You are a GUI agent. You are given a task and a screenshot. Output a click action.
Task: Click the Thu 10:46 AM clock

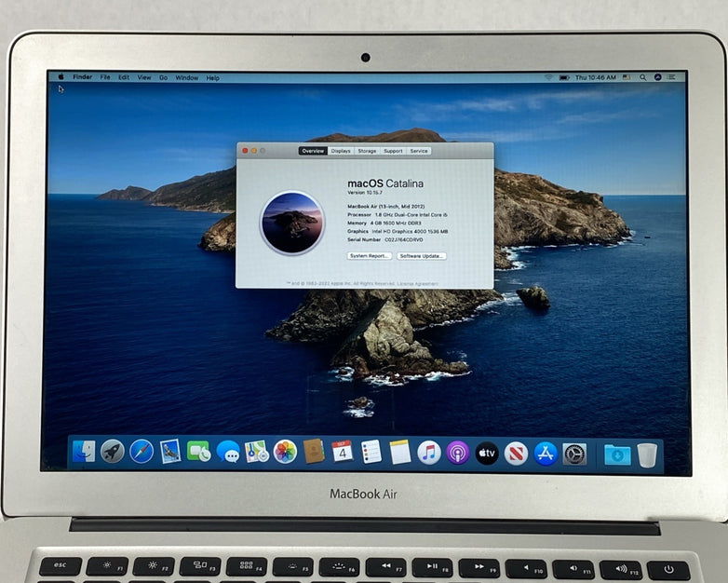[x=595, y=77]
